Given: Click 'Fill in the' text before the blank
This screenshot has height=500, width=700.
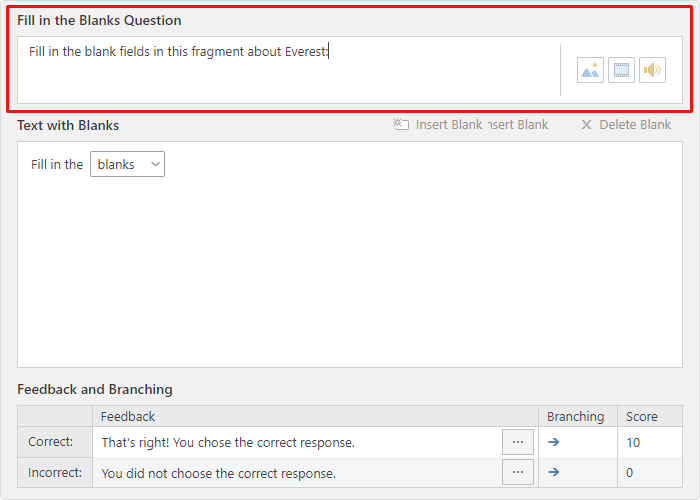Looking at the screenshot, I should coord(57,164).
